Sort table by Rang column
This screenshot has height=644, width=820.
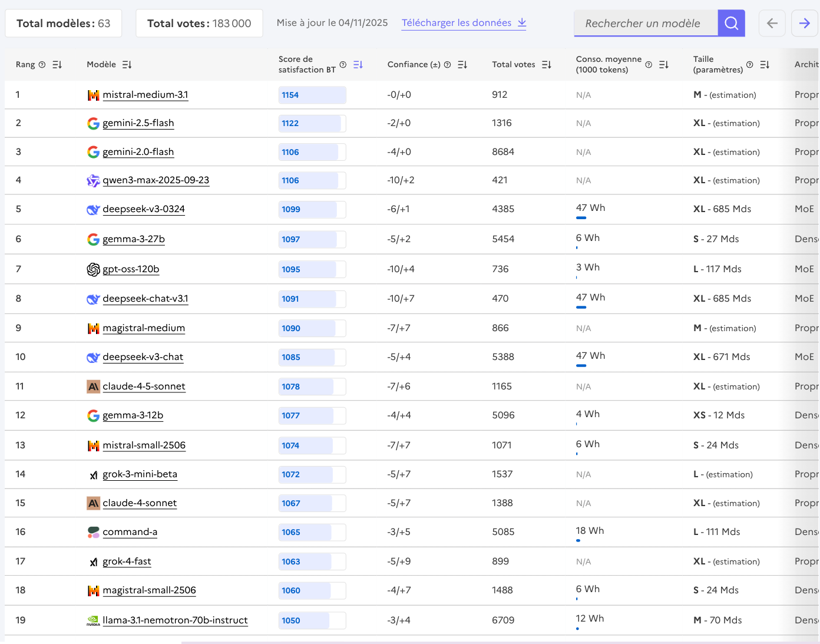[x=57, y=65]
